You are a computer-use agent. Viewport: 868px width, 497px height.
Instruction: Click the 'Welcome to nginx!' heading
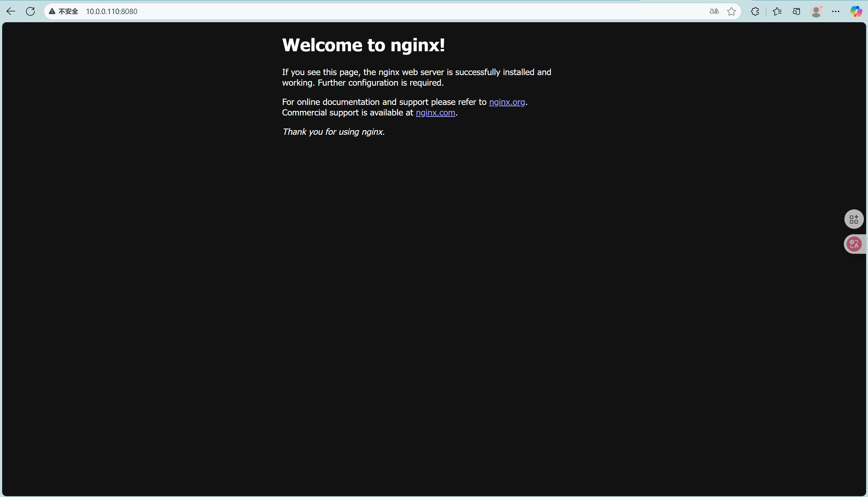click(x=364, y=45)
